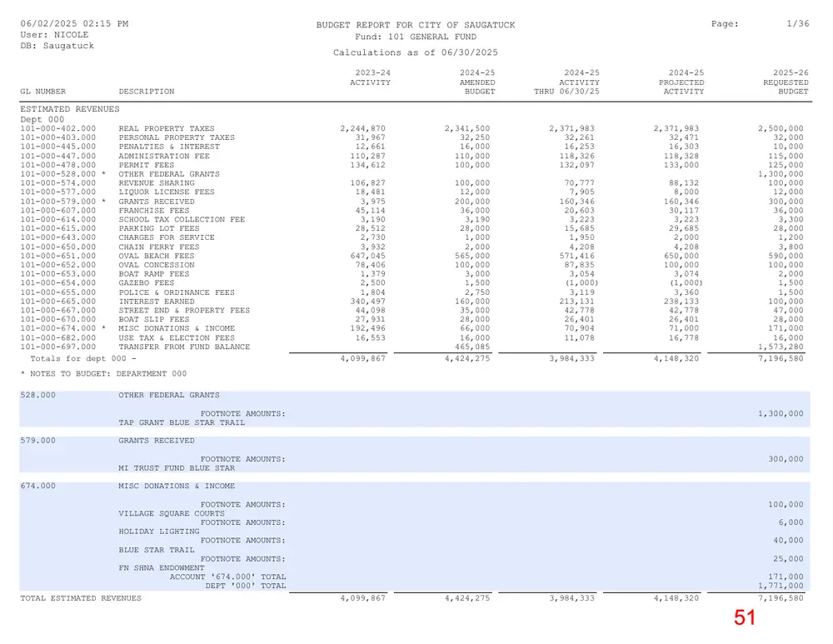833x644 pixels.
Task: Select the "VILLAGE SQUARE COURTS" footnote
Action: coord(172,514)
